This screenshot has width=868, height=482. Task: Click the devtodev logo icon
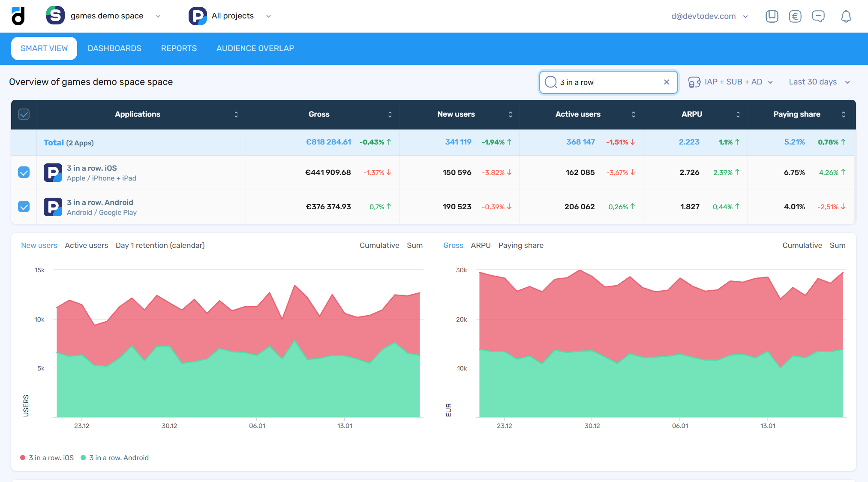click(x=18, y=16)
